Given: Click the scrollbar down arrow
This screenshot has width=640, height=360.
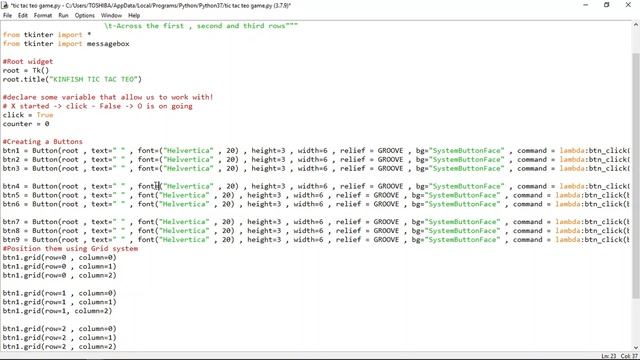Looking at the screenshot, I should 636,348.
